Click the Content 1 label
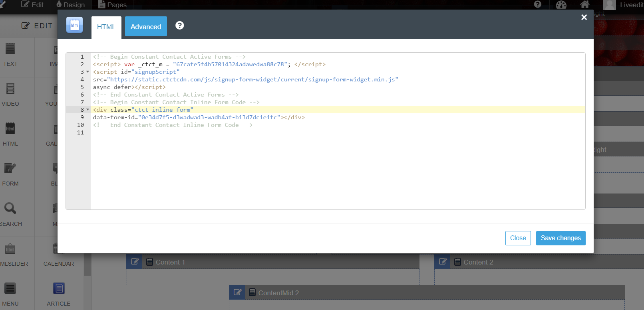 (170, 262)
